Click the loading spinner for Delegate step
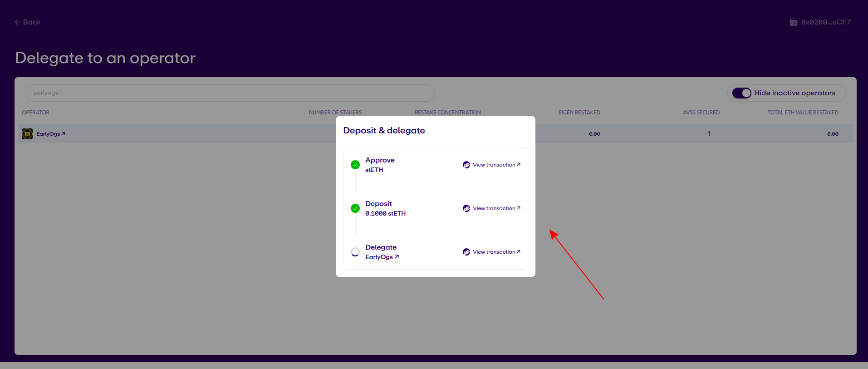The image size is (868, 369). (x=355, y=252)
